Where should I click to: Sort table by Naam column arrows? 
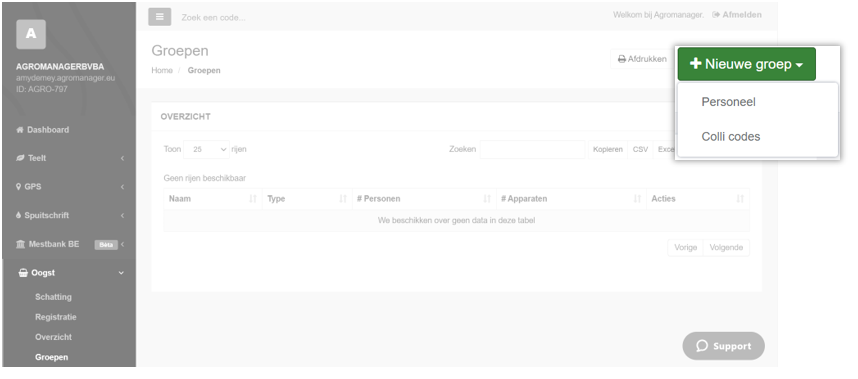tap(253, 199)
